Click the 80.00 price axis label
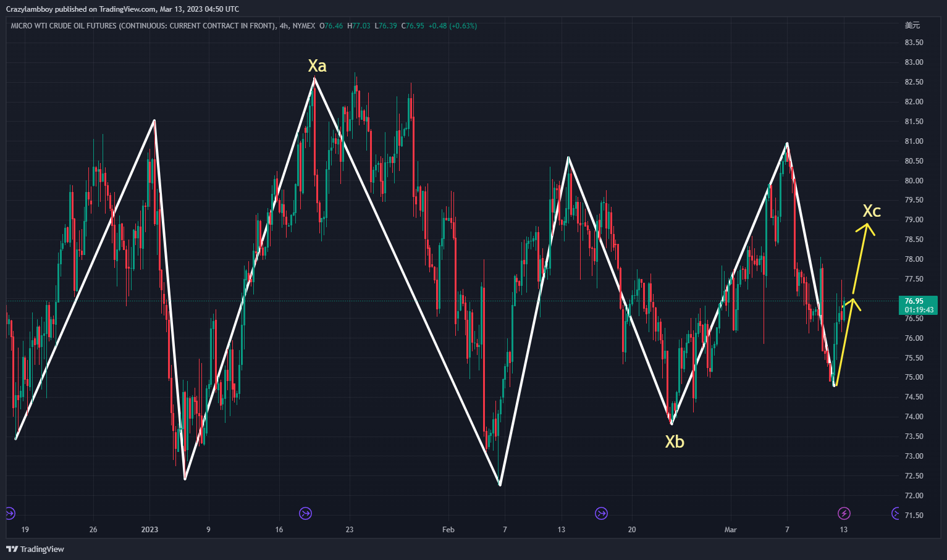Image resolution: width=947 pixels, height=560 pixels. pyautogui.click(x=914, y=181)
